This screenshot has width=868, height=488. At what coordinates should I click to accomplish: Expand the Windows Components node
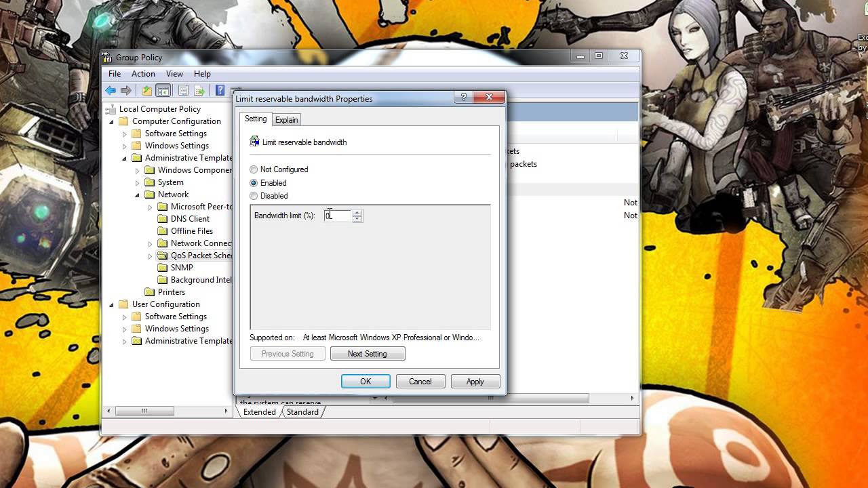[x=137, y=171]
